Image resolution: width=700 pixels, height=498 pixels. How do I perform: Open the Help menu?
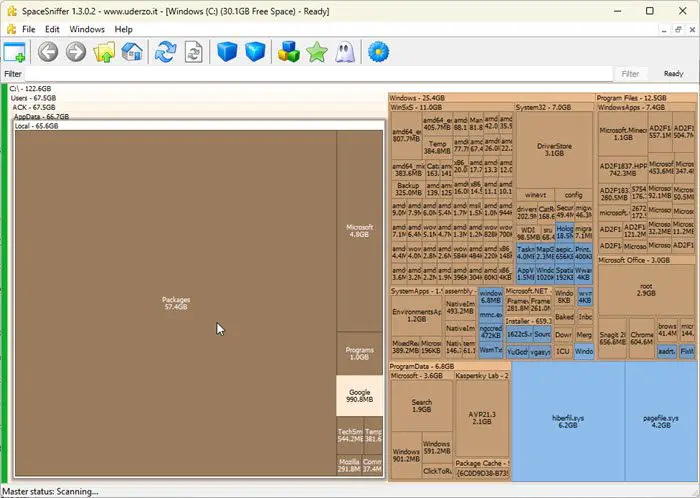(123, 29)
